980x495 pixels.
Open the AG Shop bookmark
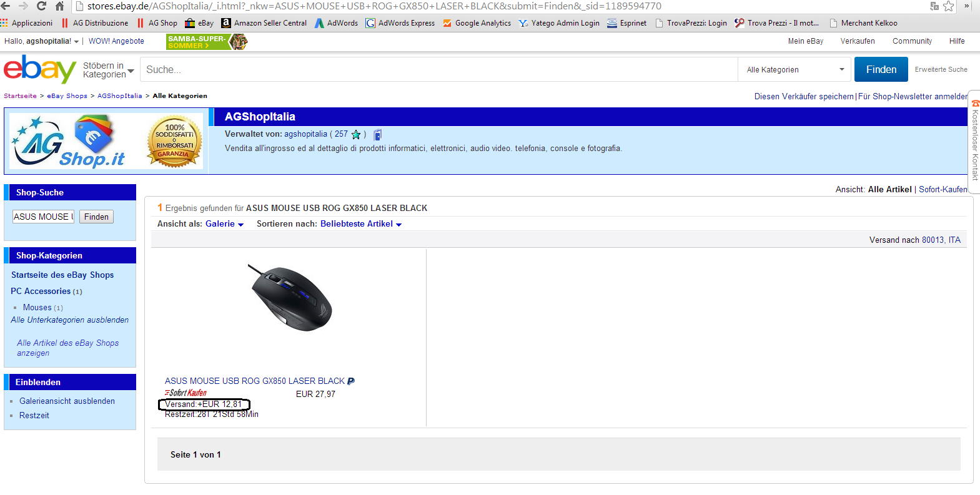pyautogui.click(x=157, y=23)
